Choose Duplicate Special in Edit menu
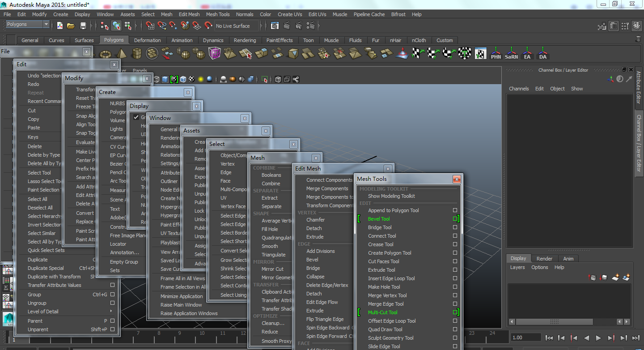Viewport: 644px width, 350px height. 46,268
